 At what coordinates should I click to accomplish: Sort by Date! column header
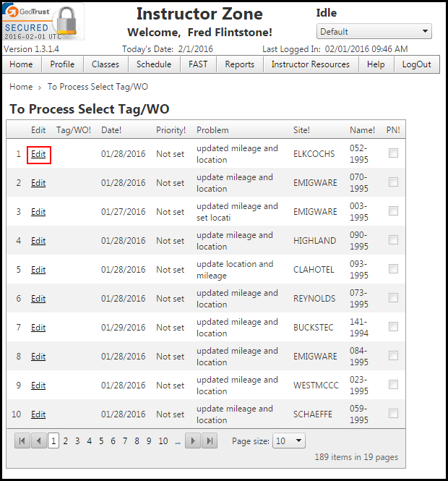click(x=111, y=130)
